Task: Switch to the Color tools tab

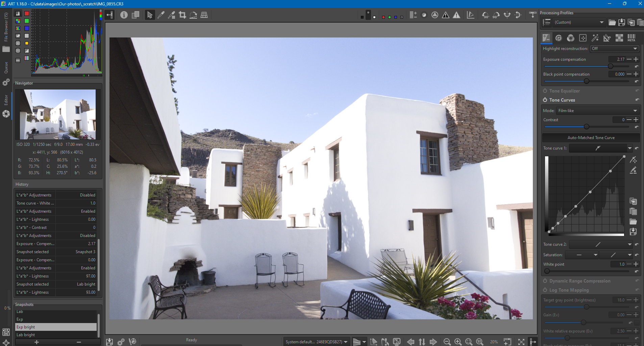Action: [x=571, y=38]
